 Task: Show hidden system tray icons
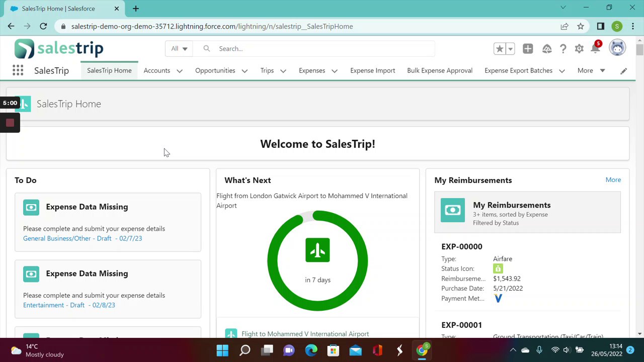click(513, 350)
